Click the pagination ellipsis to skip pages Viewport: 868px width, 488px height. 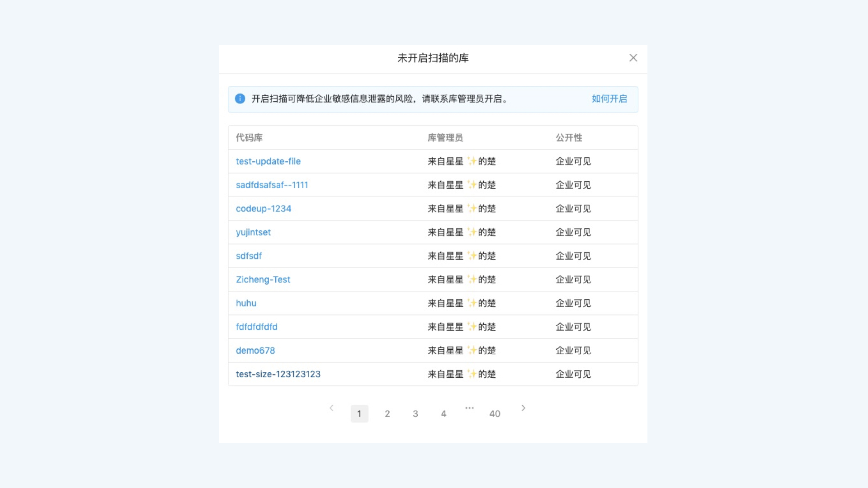point(470,408)
